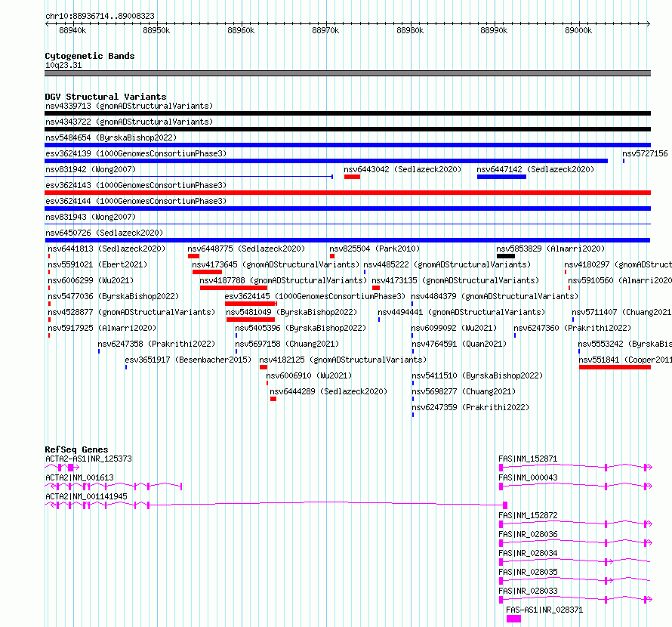
Task: Click the 88970k ruler position marker
Action: click(x=325, y=30)
